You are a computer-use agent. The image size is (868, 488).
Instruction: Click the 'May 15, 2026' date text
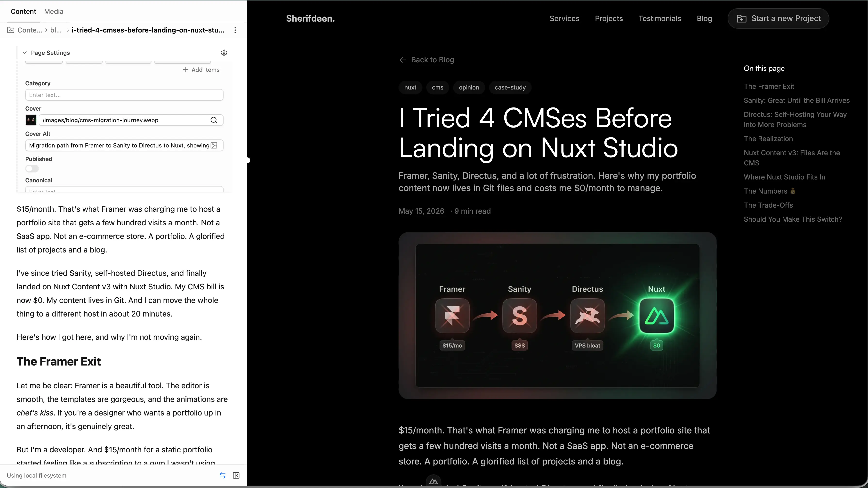[x=421, y=211]
